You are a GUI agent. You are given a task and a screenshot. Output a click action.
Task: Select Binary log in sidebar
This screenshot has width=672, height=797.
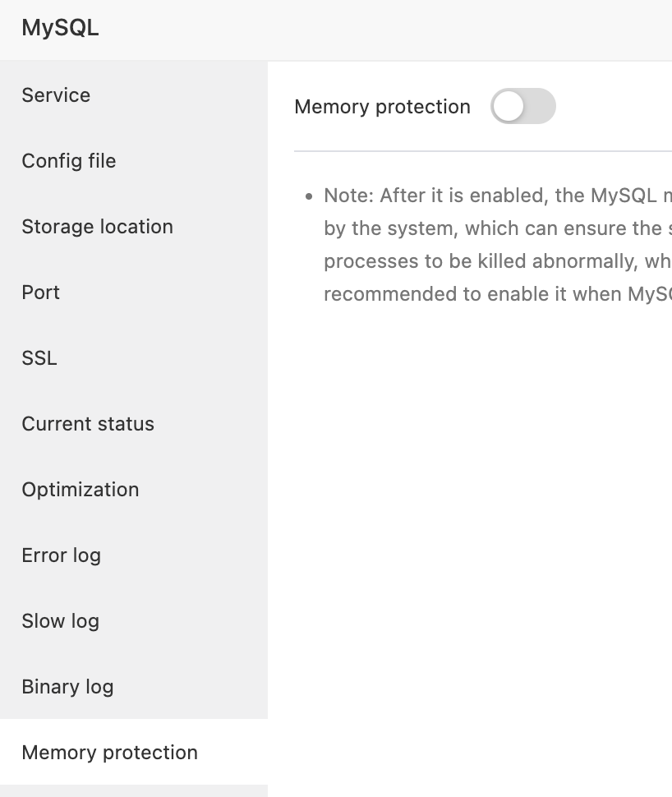click(67, 687)
